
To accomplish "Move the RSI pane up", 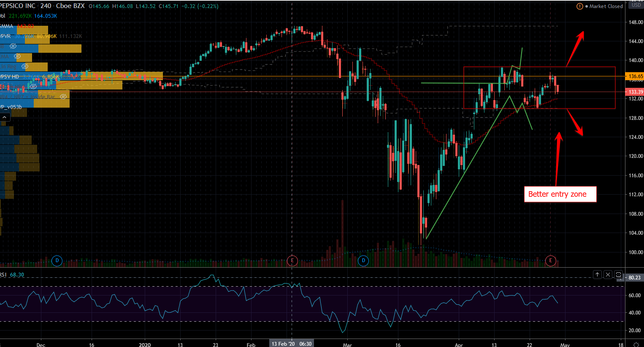I will point(597,274).
